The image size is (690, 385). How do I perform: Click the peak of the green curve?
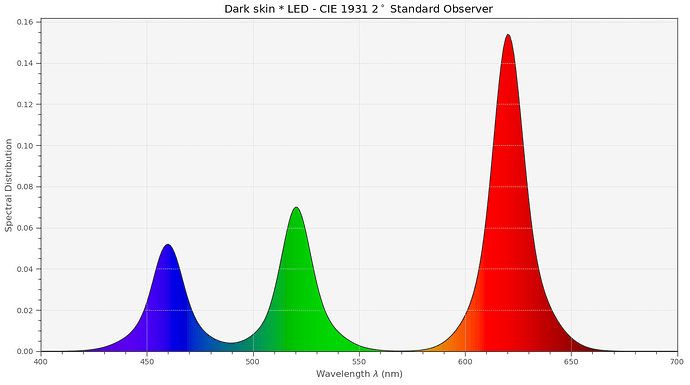(x=296, y=208)
